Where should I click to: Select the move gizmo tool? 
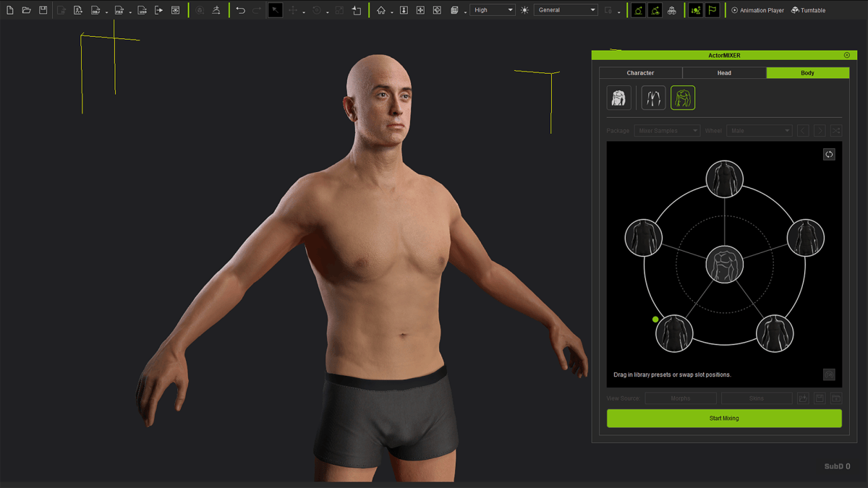point(294,10)
